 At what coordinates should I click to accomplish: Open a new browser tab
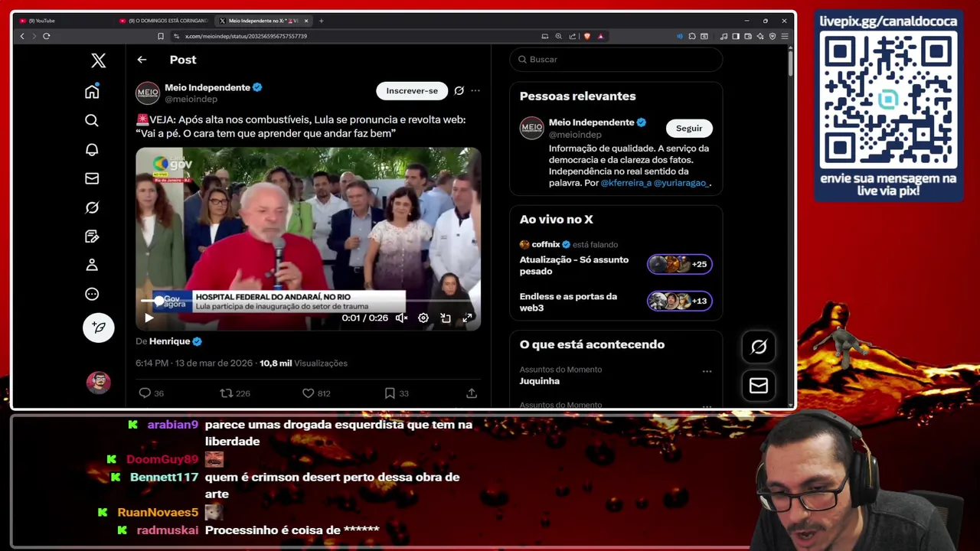321,21
